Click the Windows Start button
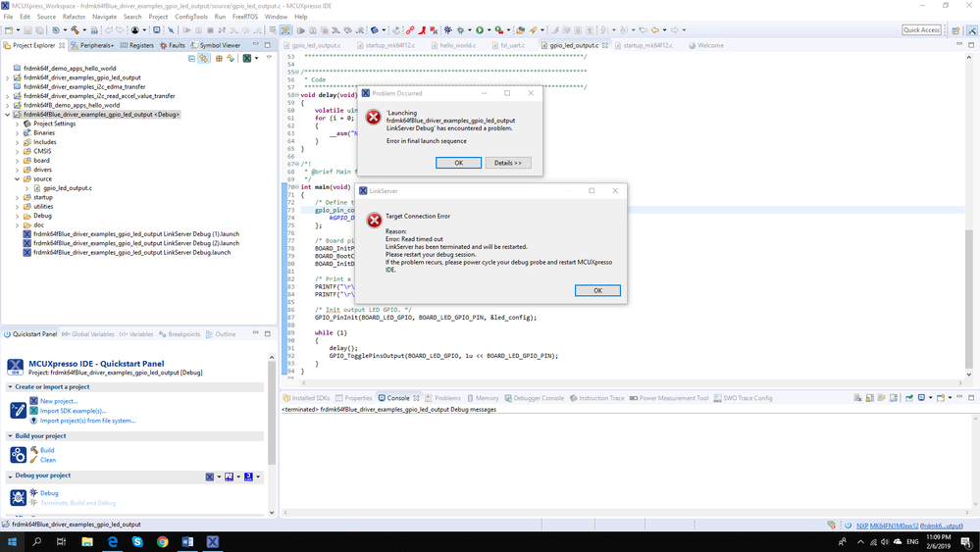Viewport: 980px width, 552px height. 12,541
